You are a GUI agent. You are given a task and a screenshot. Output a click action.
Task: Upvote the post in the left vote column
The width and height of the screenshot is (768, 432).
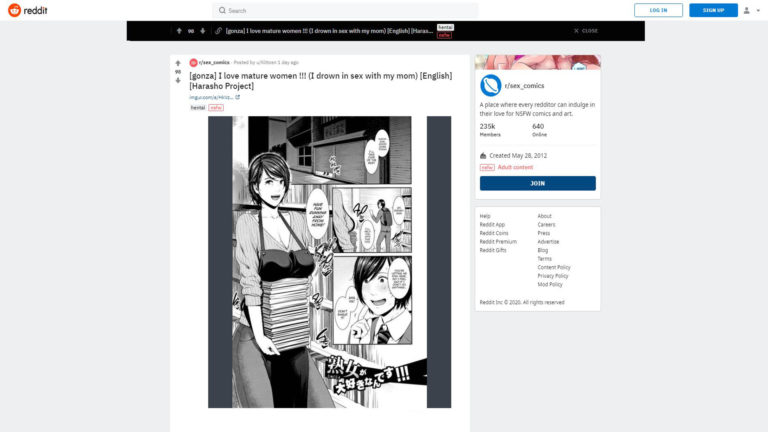coord(178,63)
